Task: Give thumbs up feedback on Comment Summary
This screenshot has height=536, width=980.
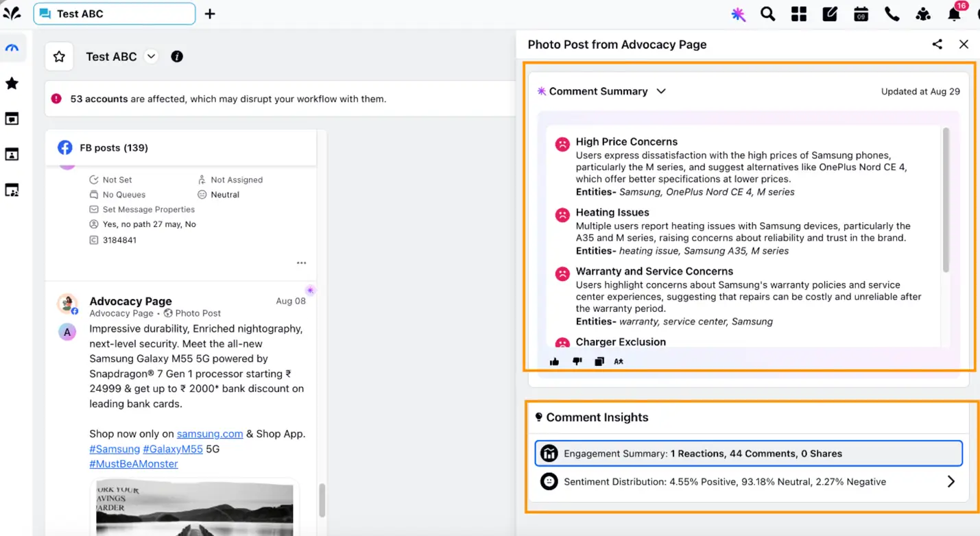Action: 555,361
